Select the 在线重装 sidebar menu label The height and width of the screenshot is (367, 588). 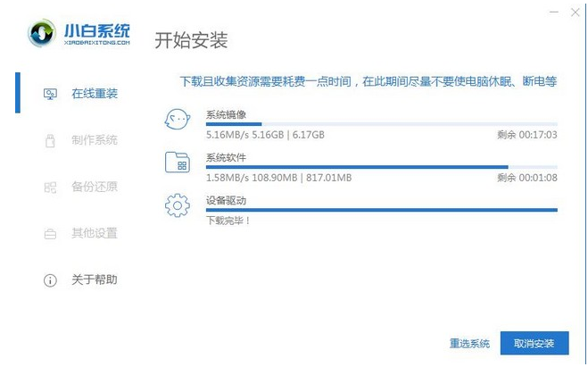[x=94, y=94]
